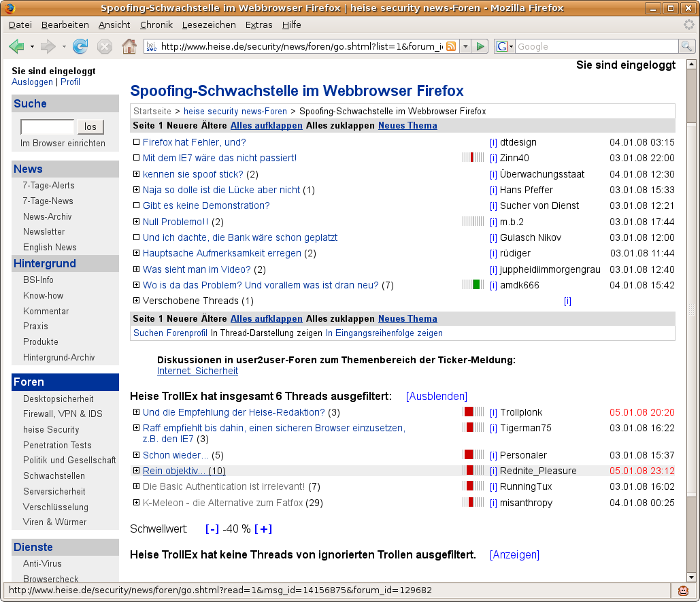Image resolution: width=700 pixels, height=602 pixels.
Task: Open the [i] info link for Zinn40
Action: 493,158
